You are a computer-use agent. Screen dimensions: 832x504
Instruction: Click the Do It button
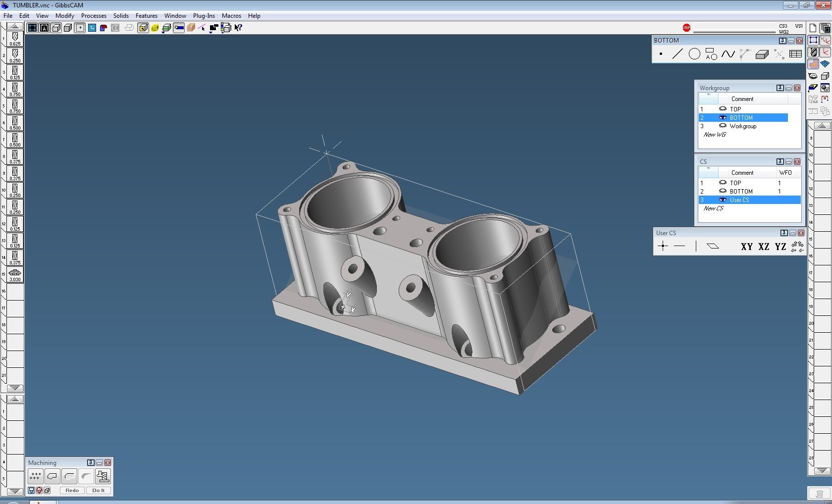[x=98, y=490]
